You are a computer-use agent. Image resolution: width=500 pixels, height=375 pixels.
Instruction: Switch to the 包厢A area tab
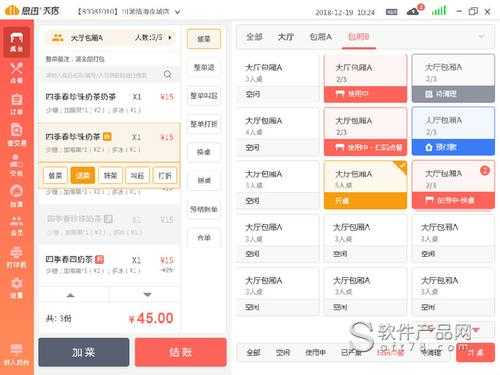pyautogui.click(x=321, y=37)
